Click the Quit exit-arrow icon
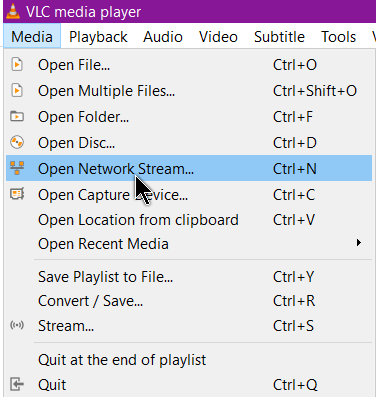 [x=17, y=384]
